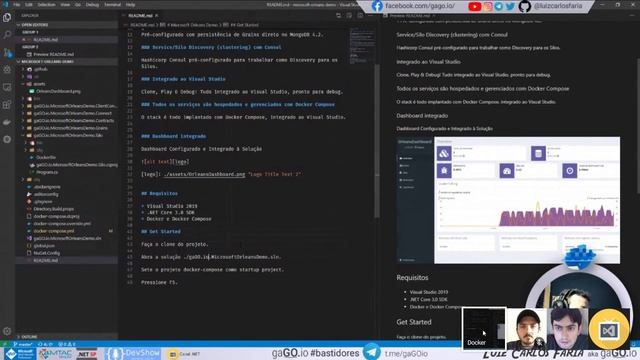Open OrleansDashboard.png in the assets folder
The image size is (640, 360).
pyautogui.click(x=58, y=91)
